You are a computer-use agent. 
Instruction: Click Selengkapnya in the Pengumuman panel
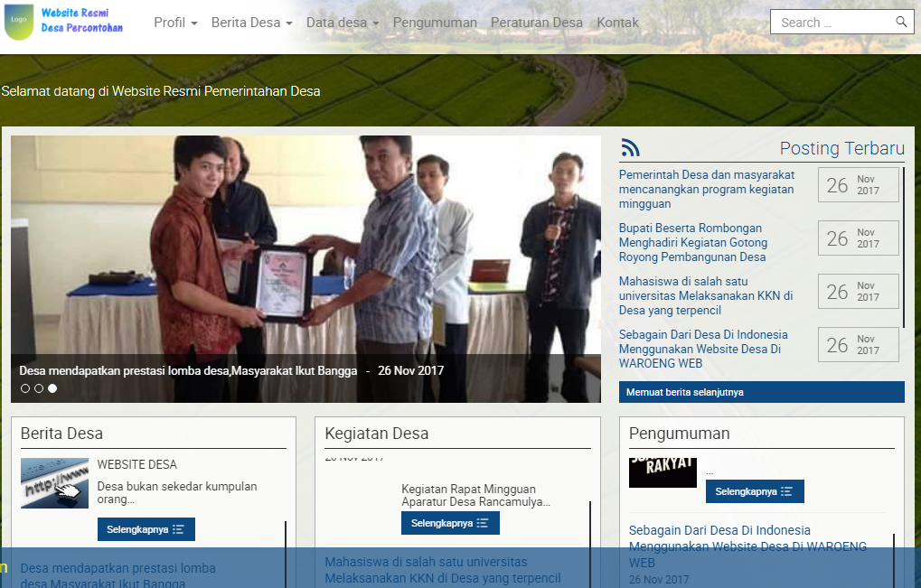754,491
